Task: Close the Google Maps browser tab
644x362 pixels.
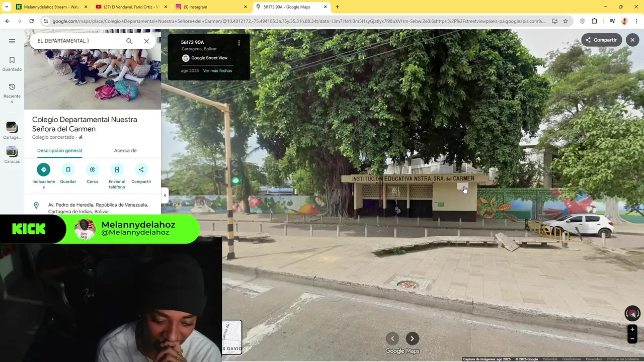Action: pos(326,7)
